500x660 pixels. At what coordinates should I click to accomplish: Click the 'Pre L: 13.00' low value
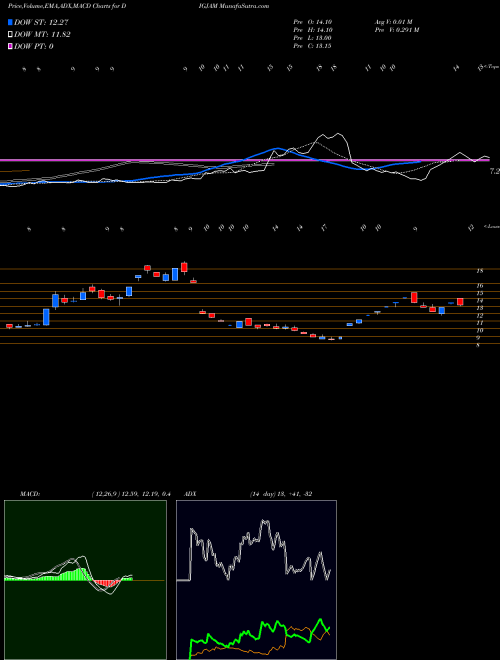(x=312, y=38)
